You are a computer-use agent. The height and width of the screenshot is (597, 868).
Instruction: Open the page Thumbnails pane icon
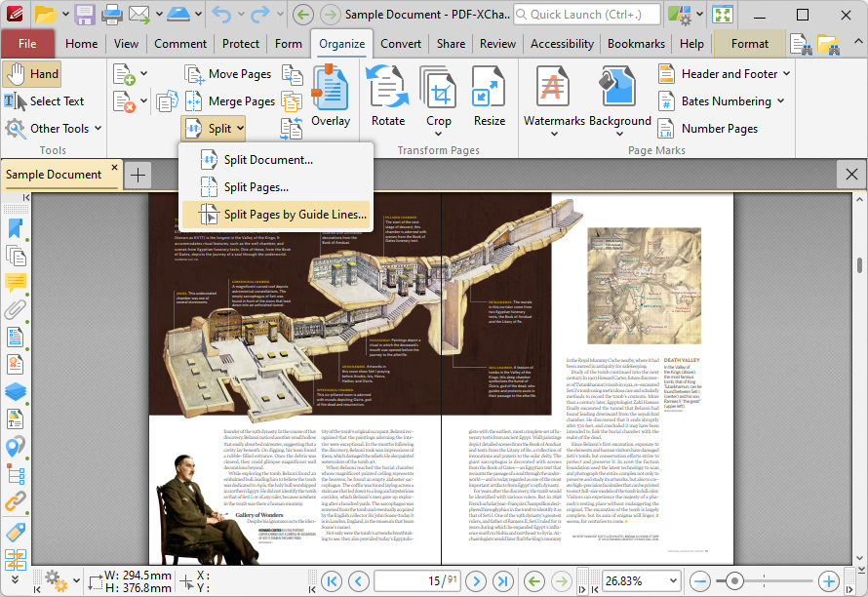(16, 256)
